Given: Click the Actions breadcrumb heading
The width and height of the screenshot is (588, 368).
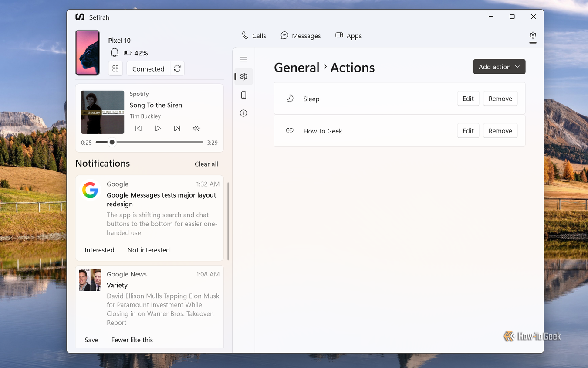Looking at the screenshot, I should [x=352, y=68].
